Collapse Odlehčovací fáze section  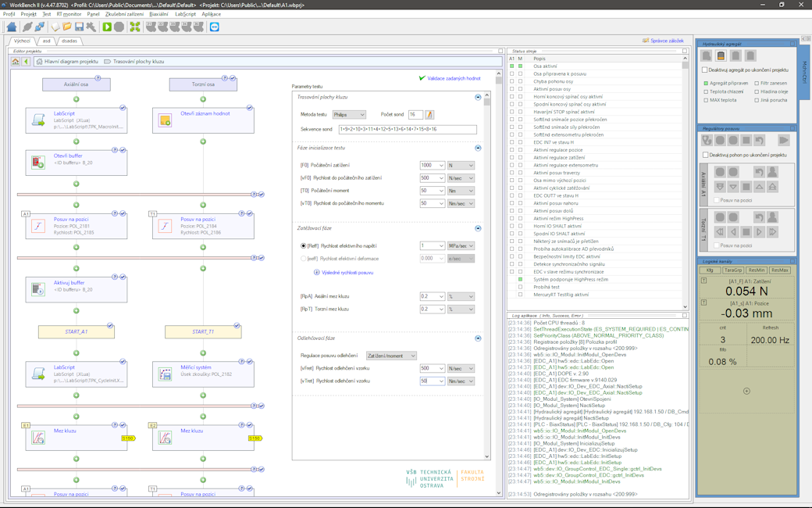pyautogui.click(x=478, y=338)
